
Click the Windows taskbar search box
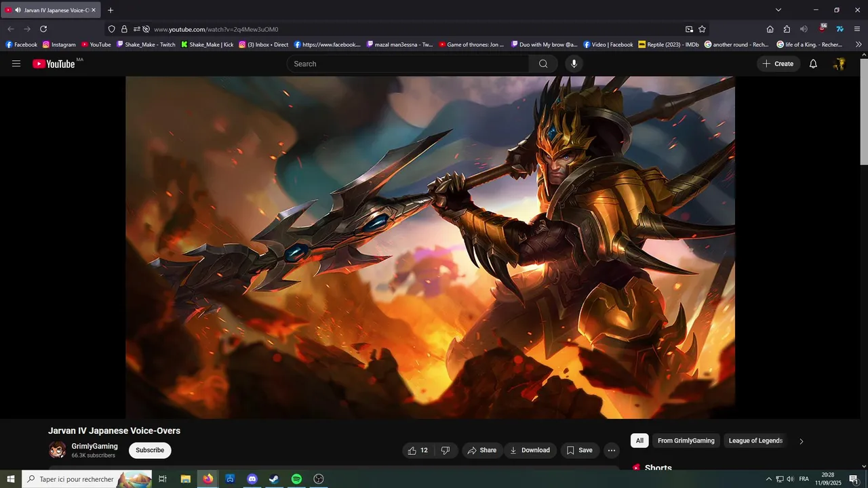point(87,479)
